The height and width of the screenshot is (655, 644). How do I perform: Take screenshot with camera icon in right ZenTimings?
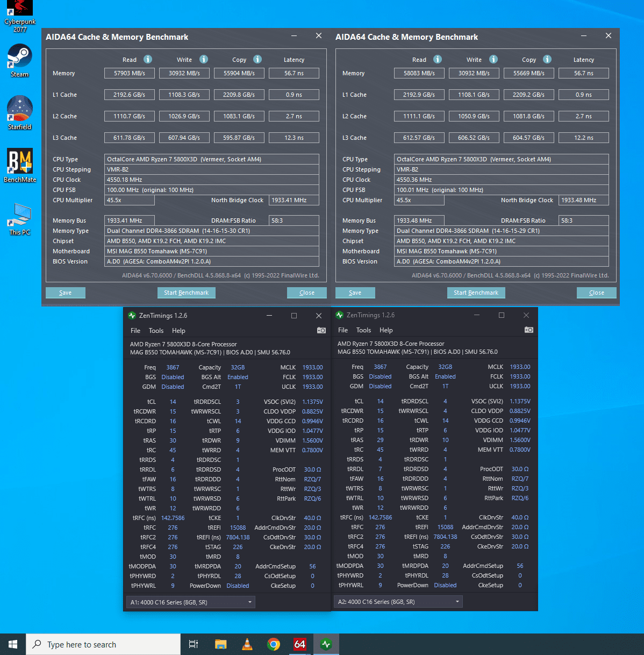(x=529, y=330)
